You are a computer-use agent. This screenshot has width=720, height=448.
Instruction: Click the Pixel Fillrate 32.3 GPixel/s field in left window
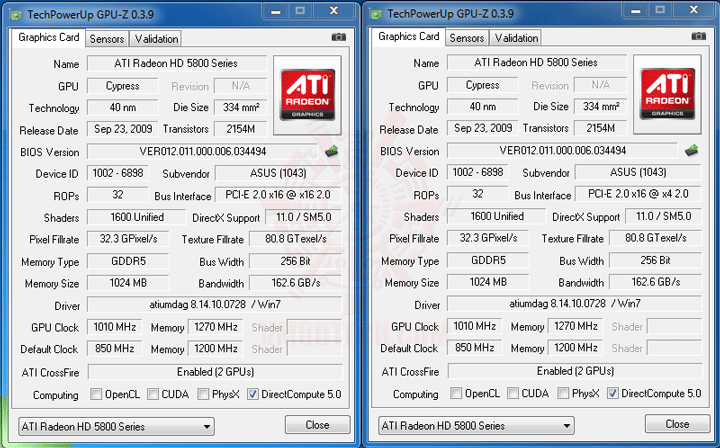(129, 239)
